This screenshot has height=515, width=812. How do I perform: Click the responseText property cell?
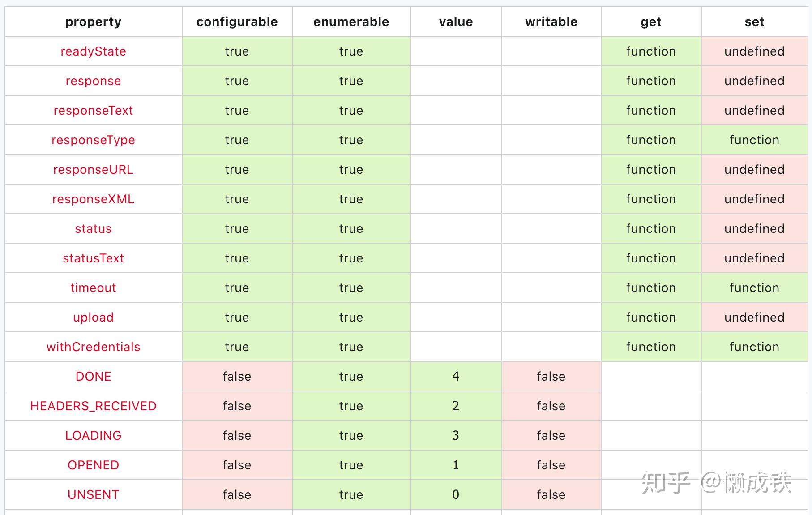tap(93, 110)
